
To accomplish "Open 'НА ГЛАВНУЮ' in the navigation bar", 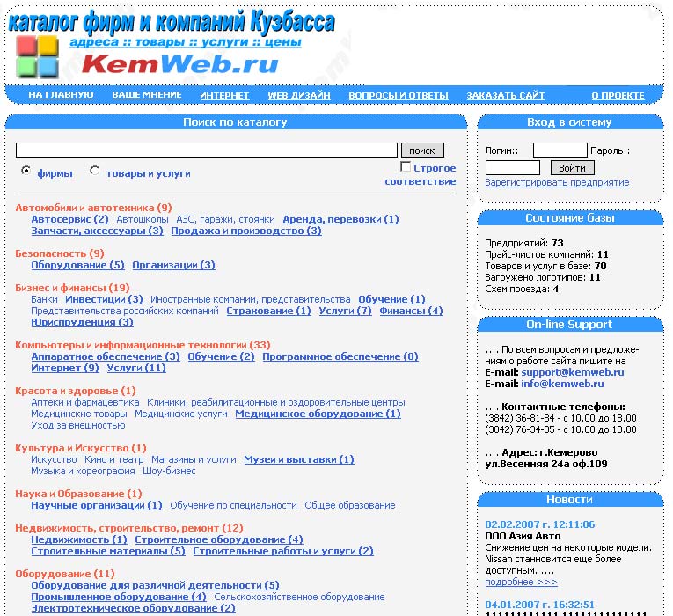I will point(61,95).
